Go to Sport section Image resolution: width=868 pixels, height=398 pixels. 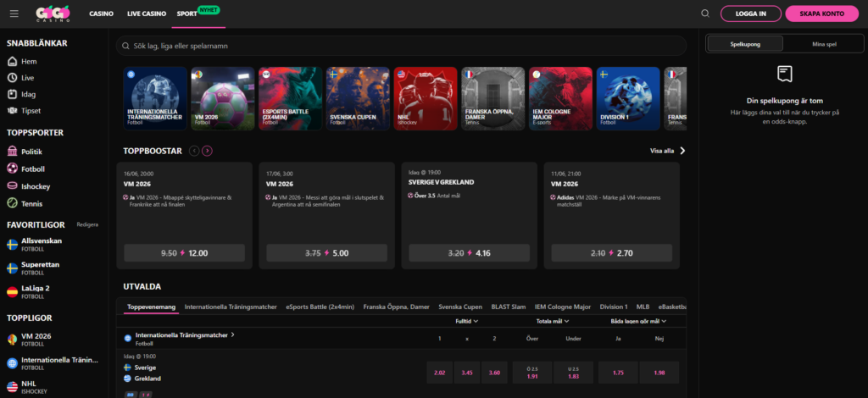(x=187, y=14)
